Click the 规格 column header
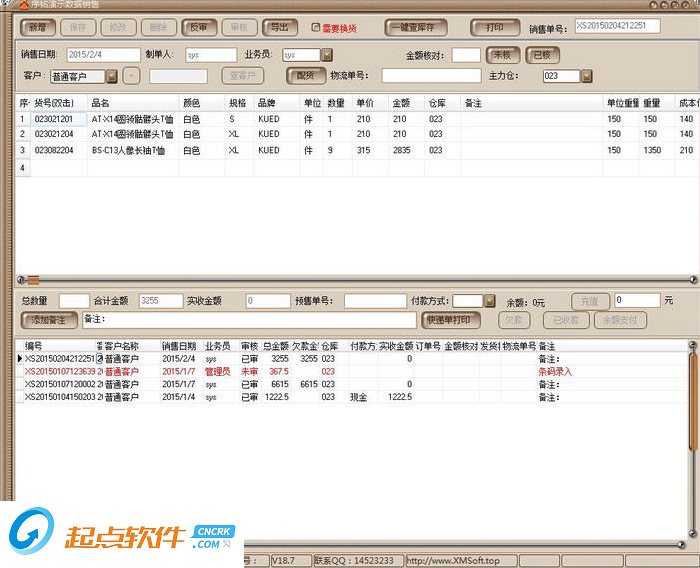700x568 pixels. coord(239,104)
